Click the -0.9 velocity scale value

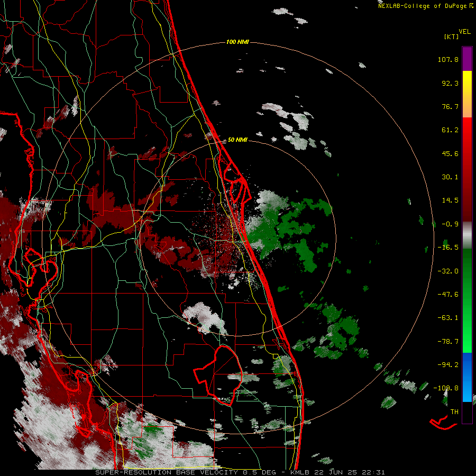(450, 224)
